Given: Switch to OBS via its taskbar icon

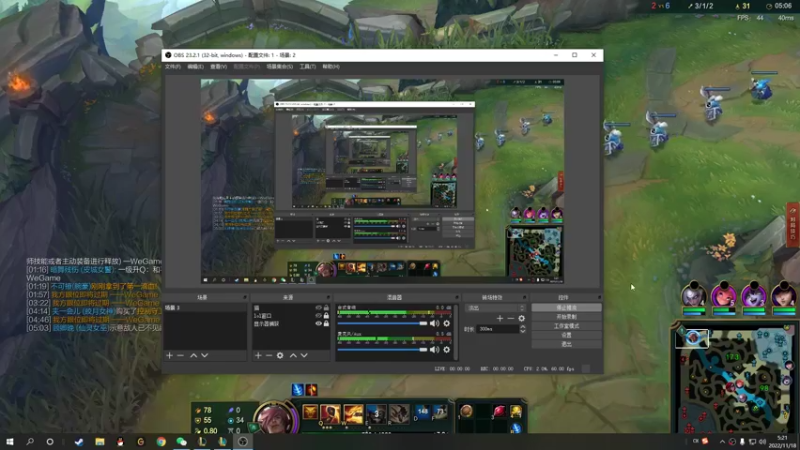Looking at the screenshot, I should point(243,442).
